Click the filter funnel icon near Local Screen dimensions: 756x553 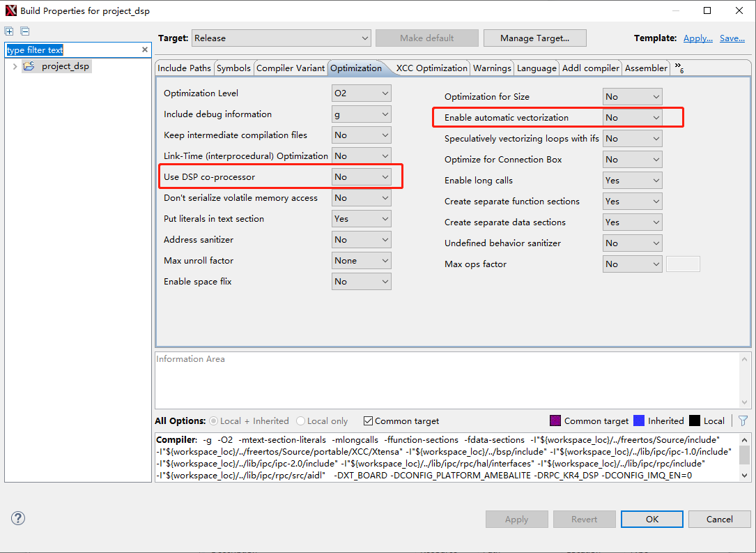click(743, 421)
